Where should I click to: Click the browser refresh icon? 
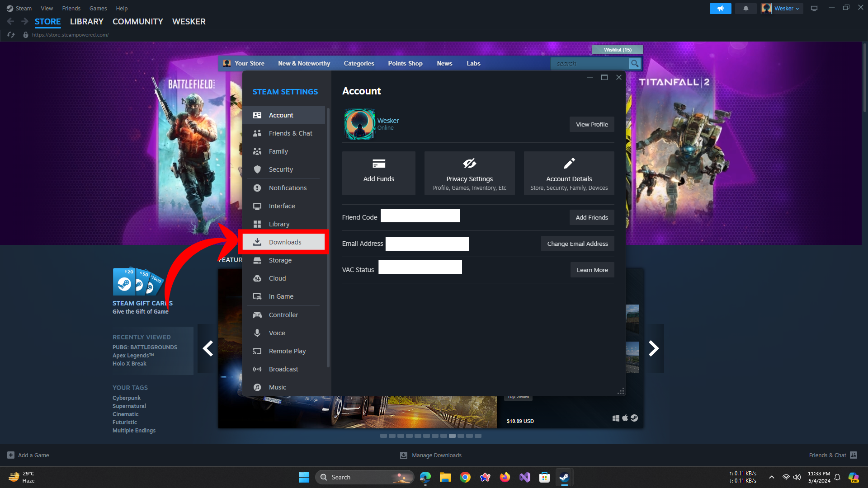pos(11,35)
